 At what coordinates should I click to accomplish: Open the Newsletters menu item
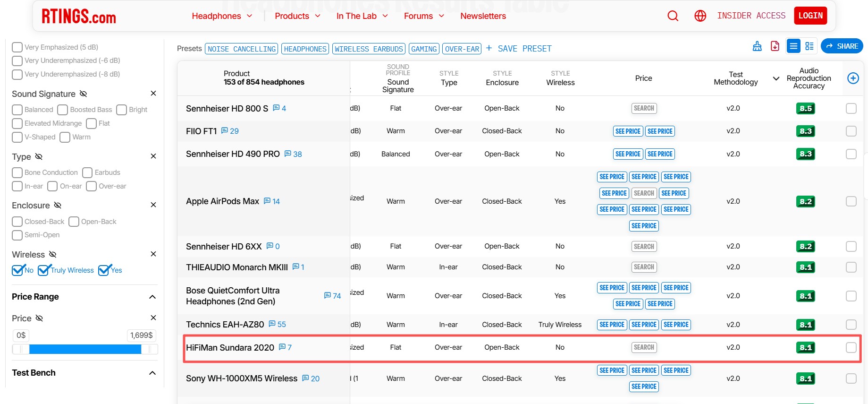(x=483, y=16)
